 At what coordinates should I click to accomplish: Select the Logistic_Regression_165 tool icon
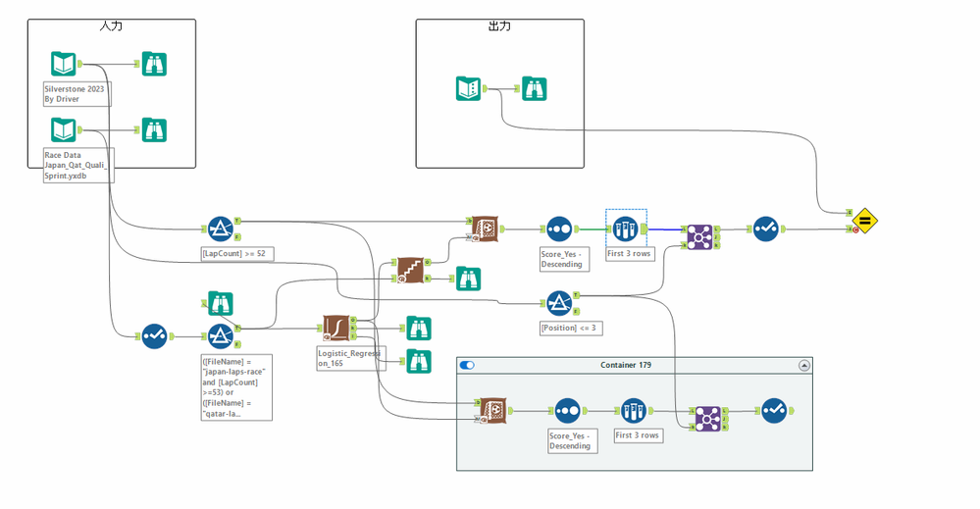pos(336,328)
